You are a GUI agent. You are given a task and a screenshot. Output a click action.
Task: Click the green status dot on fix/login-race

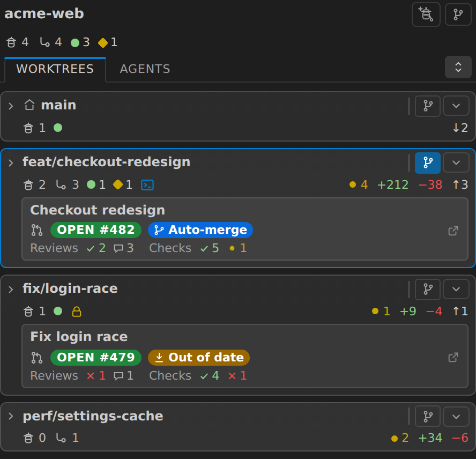tap(58, 311)
